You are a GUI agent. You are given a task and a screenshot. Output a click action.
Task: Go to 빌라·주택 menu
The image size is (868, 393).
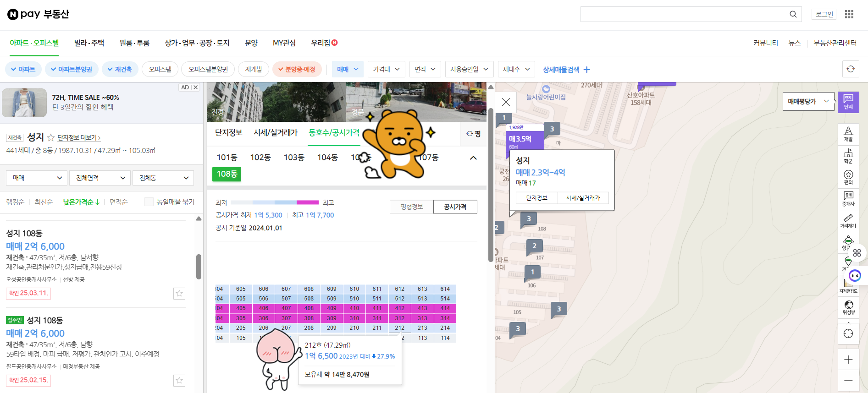click(89, 43)
